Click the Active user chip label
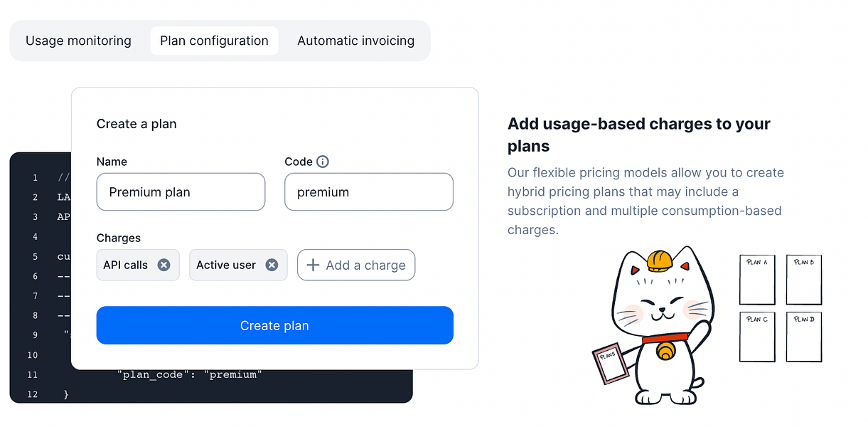Screen dimensions: 868x427 [x=226, y=265]
